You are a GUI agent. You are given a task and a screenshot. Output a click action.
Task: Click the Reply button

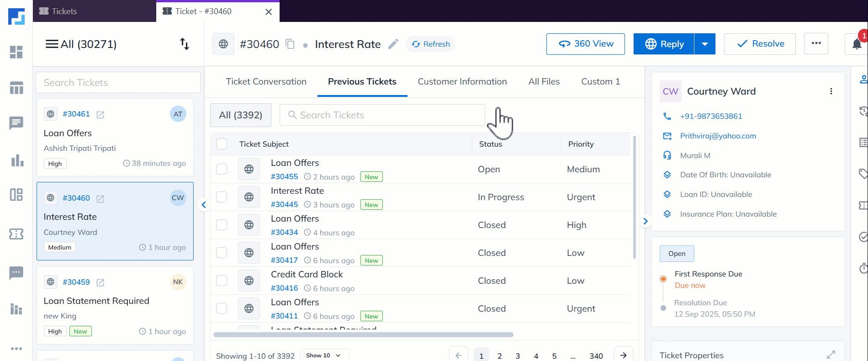664,44
